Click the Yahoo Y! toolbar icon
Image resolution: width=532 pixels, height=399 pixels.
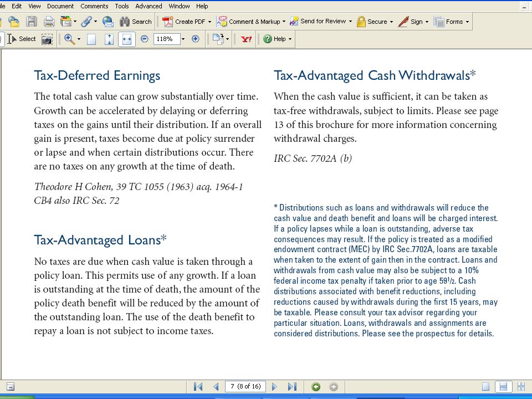click(246, 39)
